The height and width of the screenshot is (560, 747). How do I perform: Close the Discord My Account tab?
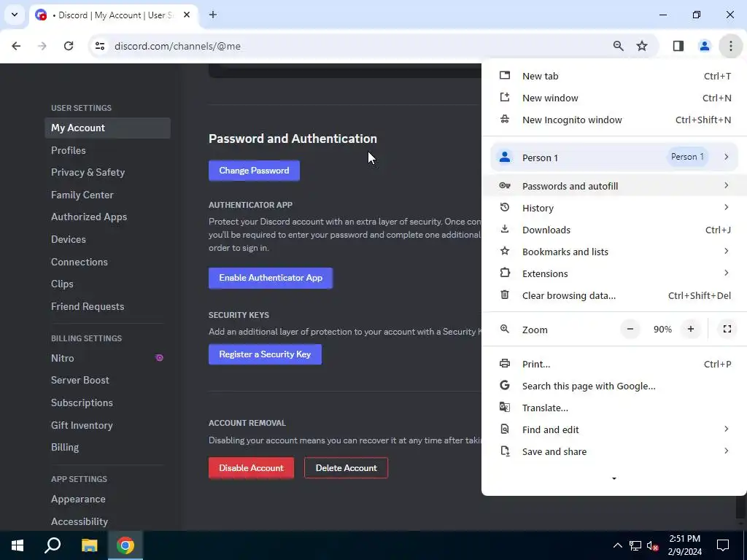click(187, 15)
